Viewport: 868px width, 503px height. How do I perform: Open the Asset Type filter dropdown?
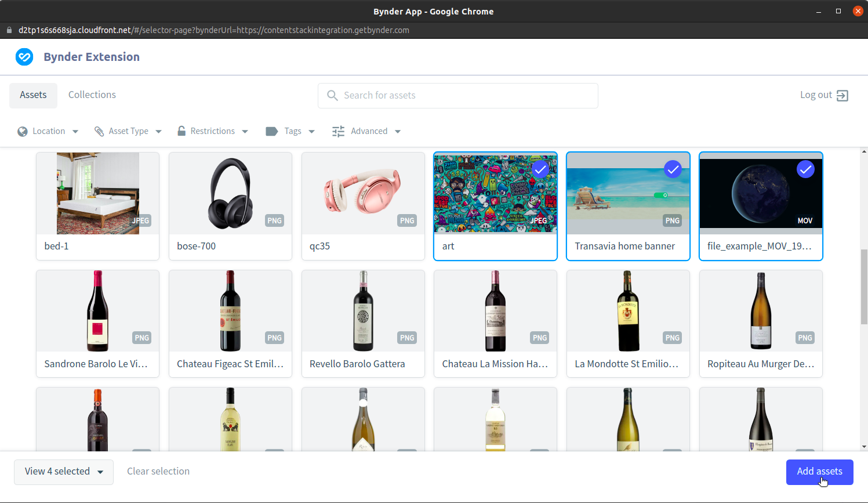128,132
